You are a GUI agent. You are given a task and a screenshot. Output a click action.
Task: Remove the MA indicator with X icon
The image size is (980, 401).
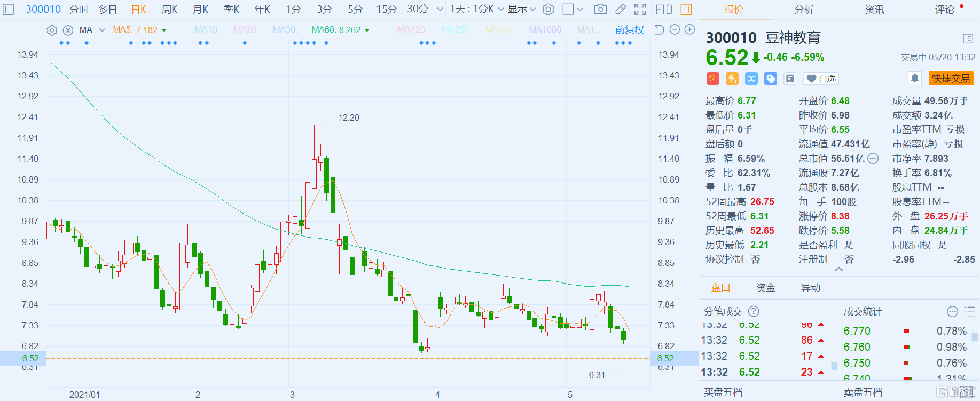[x=68, y=30]
